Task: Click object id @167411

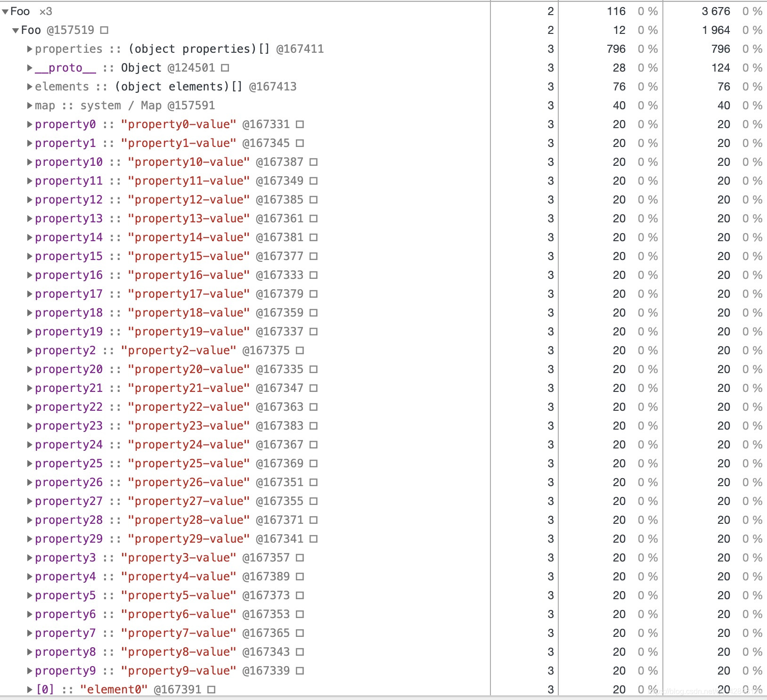Action: tap(300, 49)
